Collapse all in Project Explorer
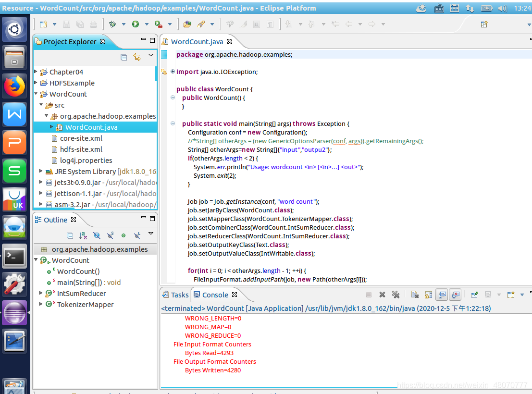 [124, 57]
